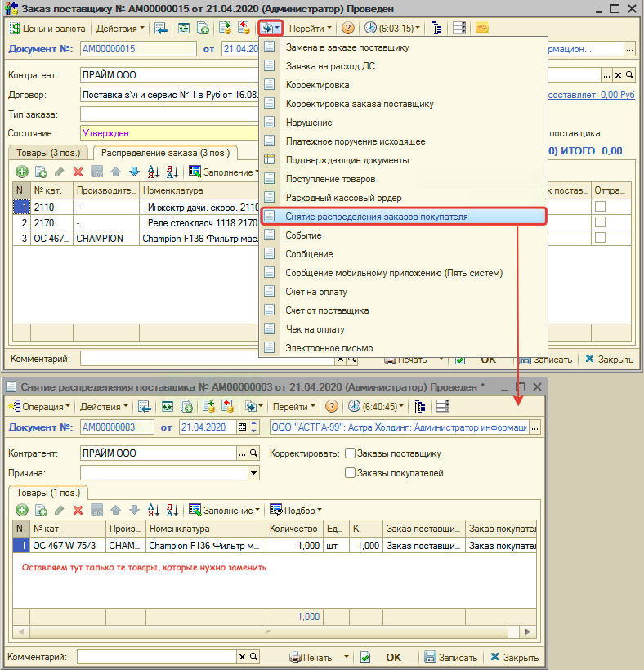644x670 pixels.
Task: Click the post document checkmark icon bottom window
Action: point(365,657)
